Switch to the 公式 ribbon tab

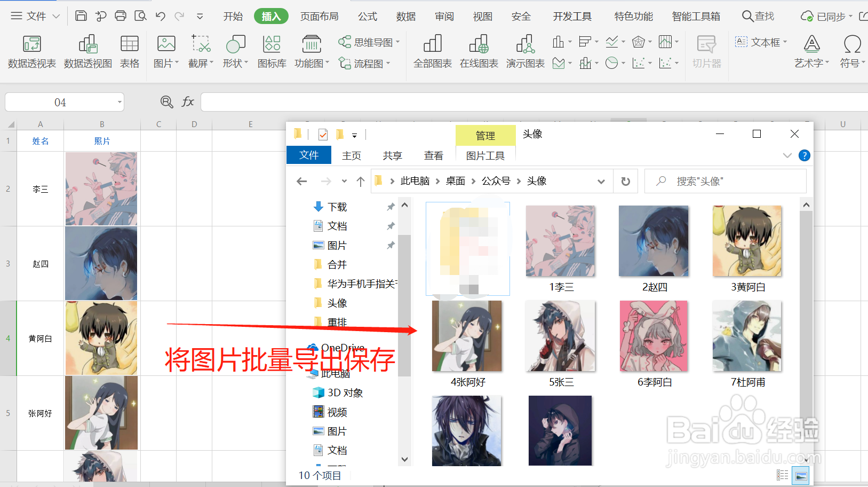click(368, 17)
